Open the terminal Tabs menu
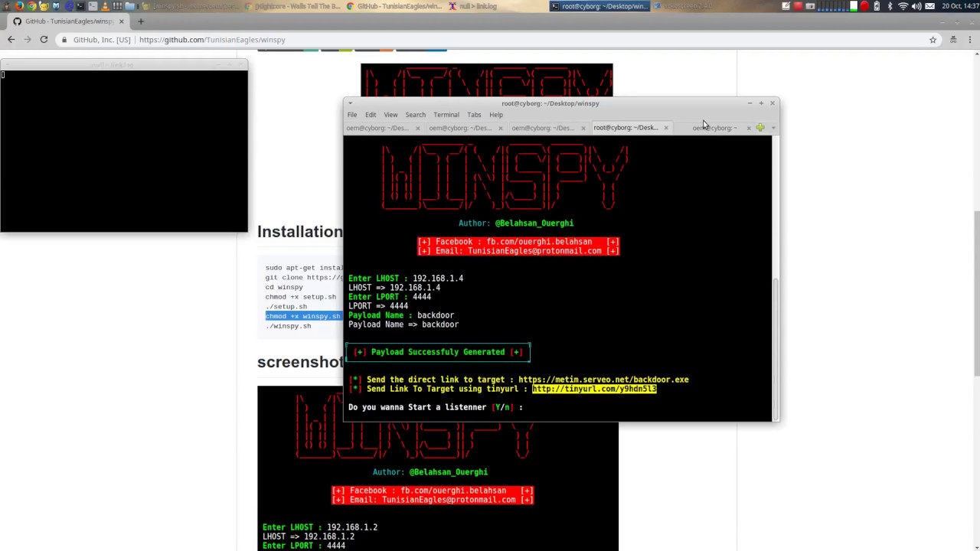This screenshot has height=551, width=980. coord(474,115)
